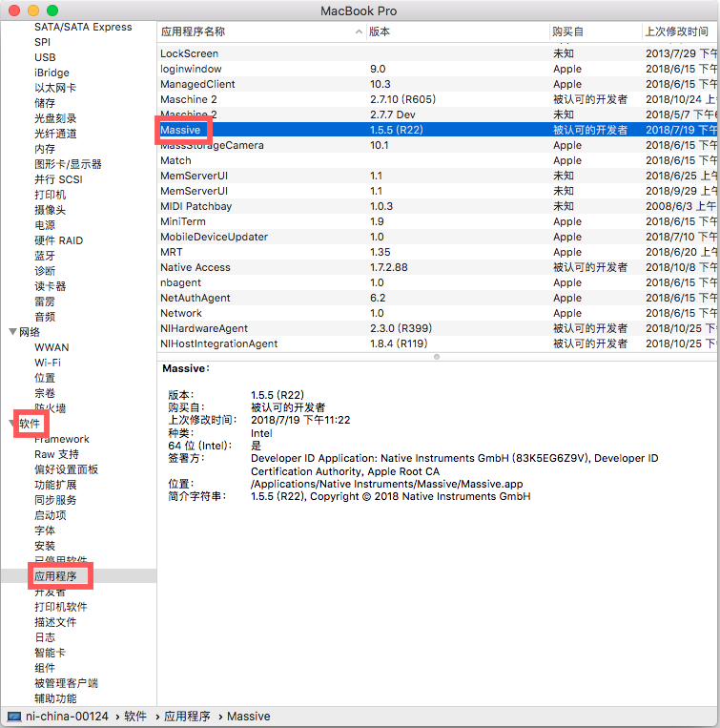
Task: Select Wi-Fi in the sidebar
Action: pyautogui.click(x=48, y=363)
